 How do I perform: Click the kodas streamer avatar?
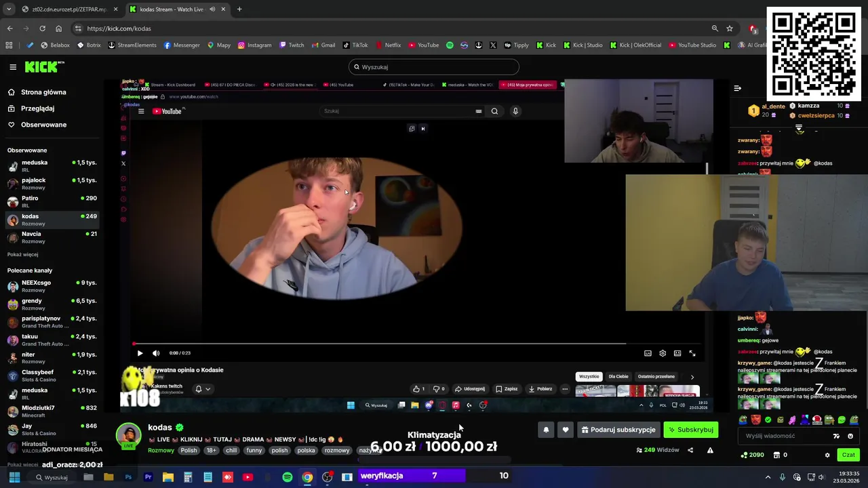[x=128, y=435]
